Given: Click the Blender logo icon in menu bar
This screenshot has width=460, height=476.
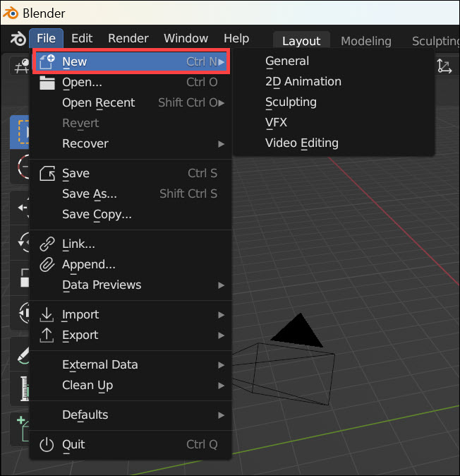Looking at the screenshot, I should pyautogui.click(x=18, y=38).
